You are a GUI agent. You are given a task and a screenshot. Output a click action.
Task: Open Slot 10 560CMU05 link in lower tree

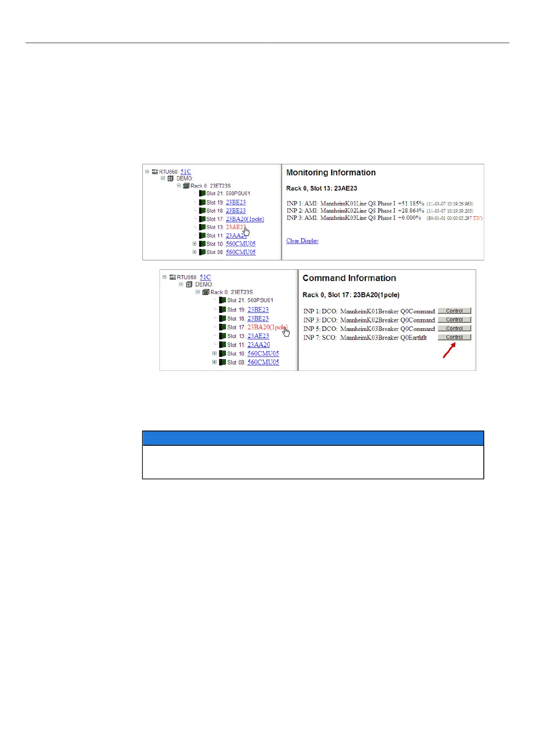(263, 353)
